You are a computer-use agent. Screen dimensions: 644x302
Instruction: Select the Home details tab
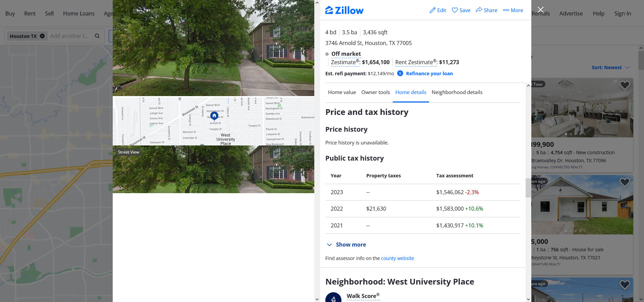411,92
